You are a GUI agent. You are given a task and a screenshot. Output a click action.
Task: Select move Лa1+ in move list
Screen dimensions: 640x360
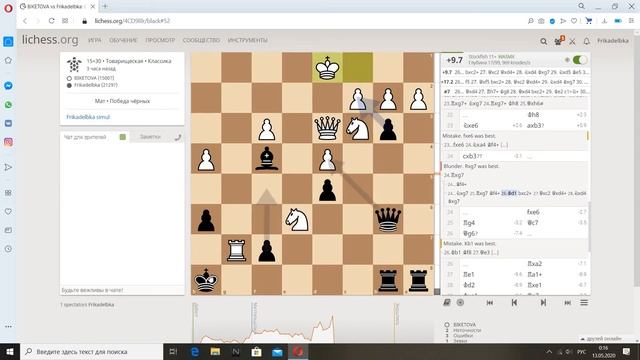[535, 274]
